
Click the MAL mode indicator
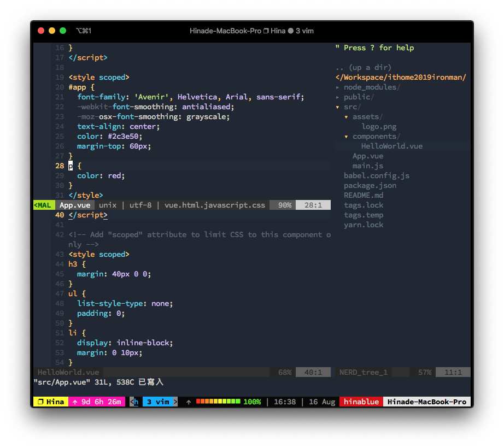44,205
